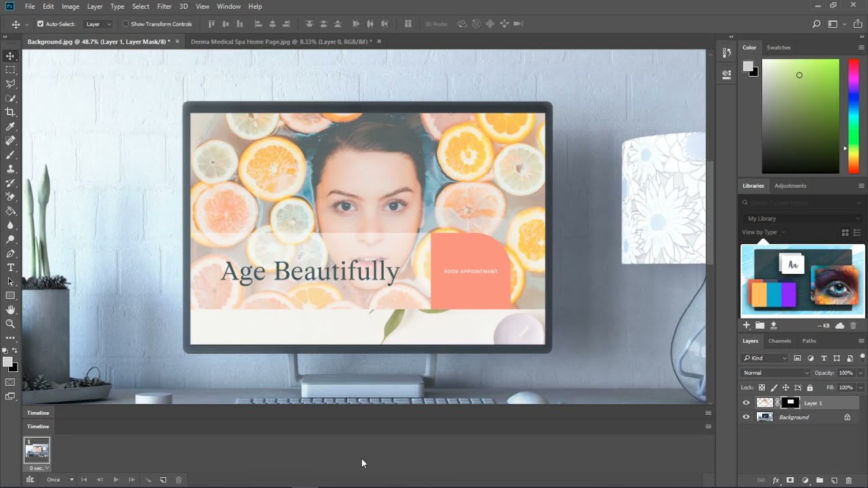Open the Once looping options dropdown

(x=60, y=479)
